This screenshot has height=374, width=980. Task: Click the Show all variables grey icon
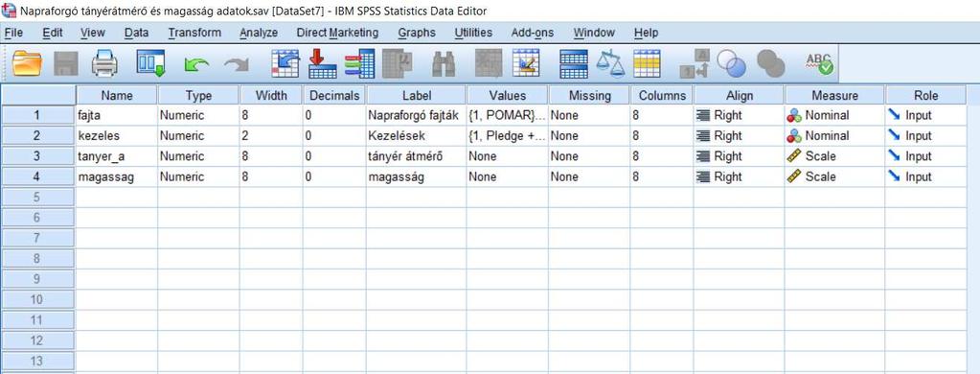770,63
